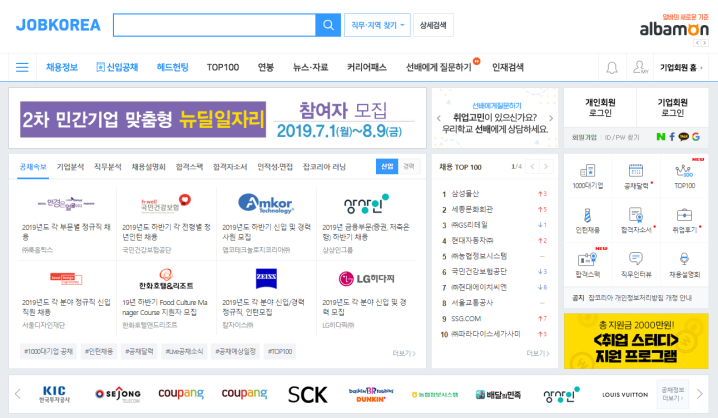Open 삼성물산 in the TOP 100 list
This screenshot has width=718, height=418.
click(465, 194)
